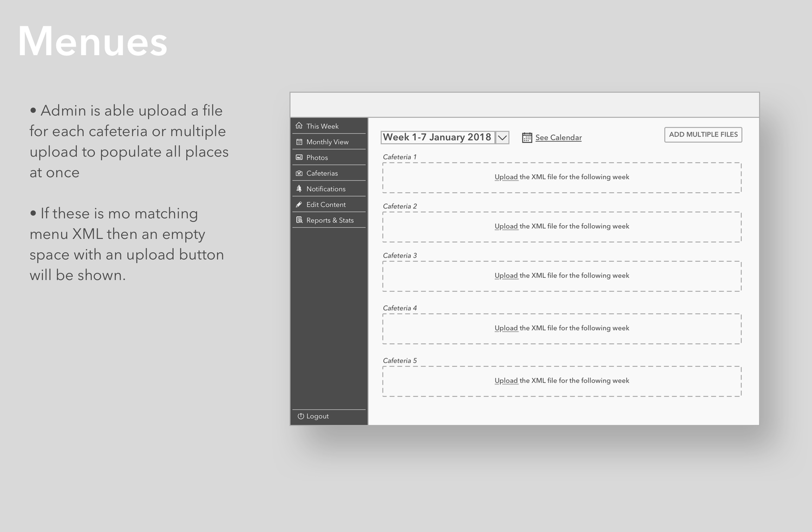Click Logout at the sidebar bottom
This screenshot has width=812, height=532.
click(329, 416)
